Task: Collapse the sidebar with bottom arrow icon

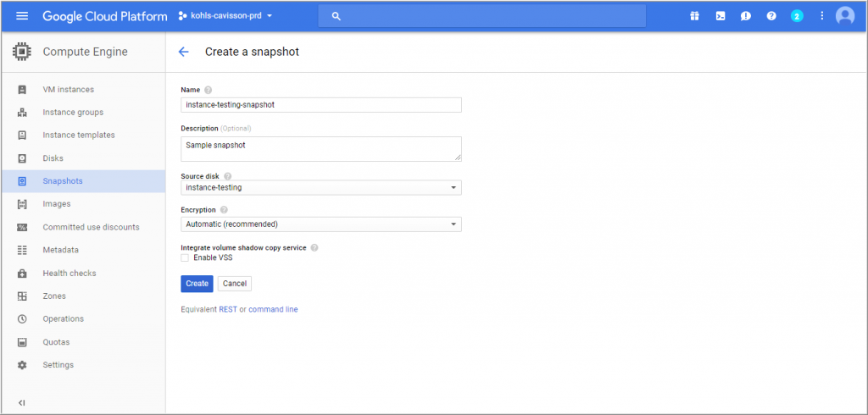Action: pos(21,402)
